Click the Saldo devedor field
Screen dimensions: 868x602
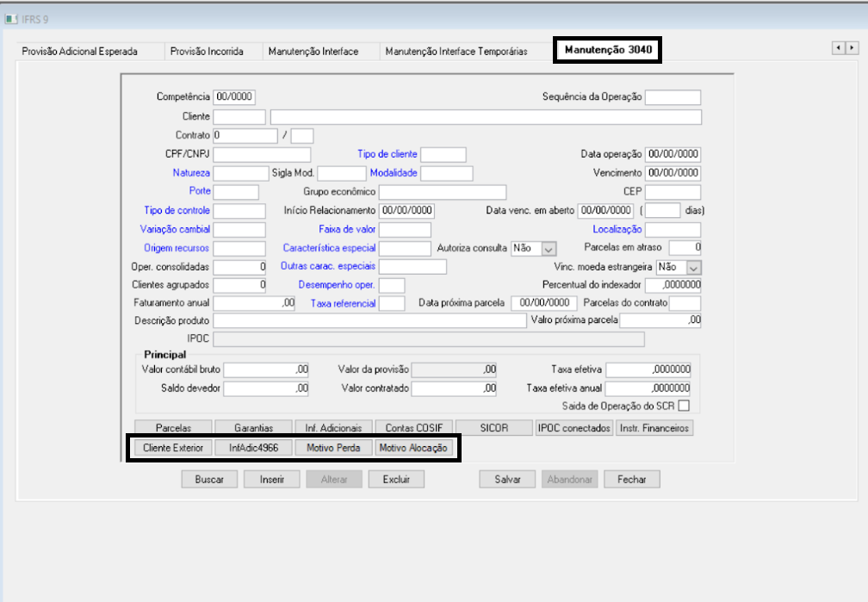(x=266, y=388)
